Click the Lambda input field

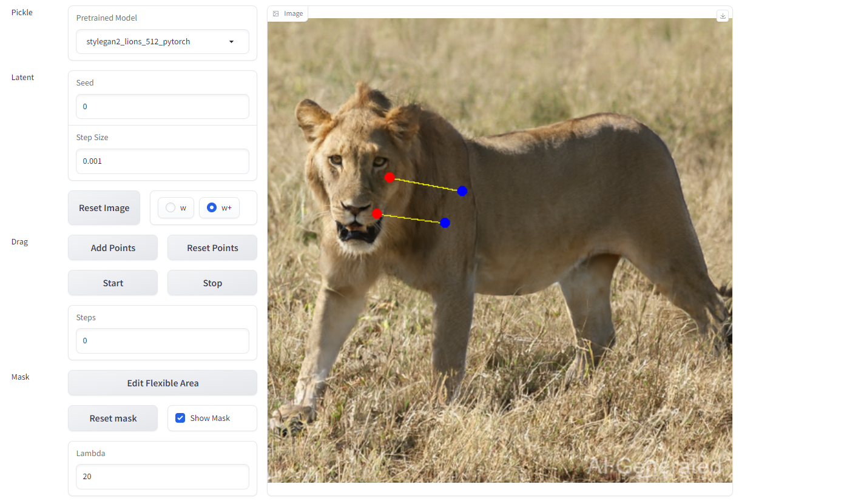click(x=163, y=476)
